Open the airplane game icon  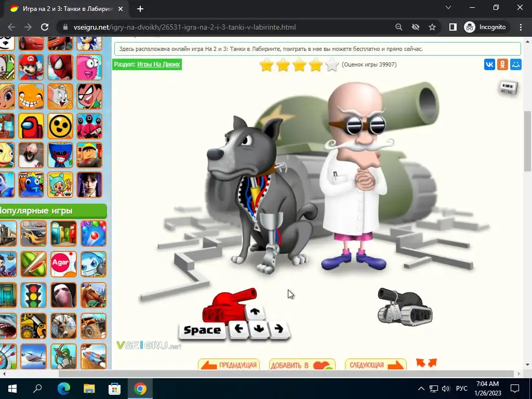[33, 356]
